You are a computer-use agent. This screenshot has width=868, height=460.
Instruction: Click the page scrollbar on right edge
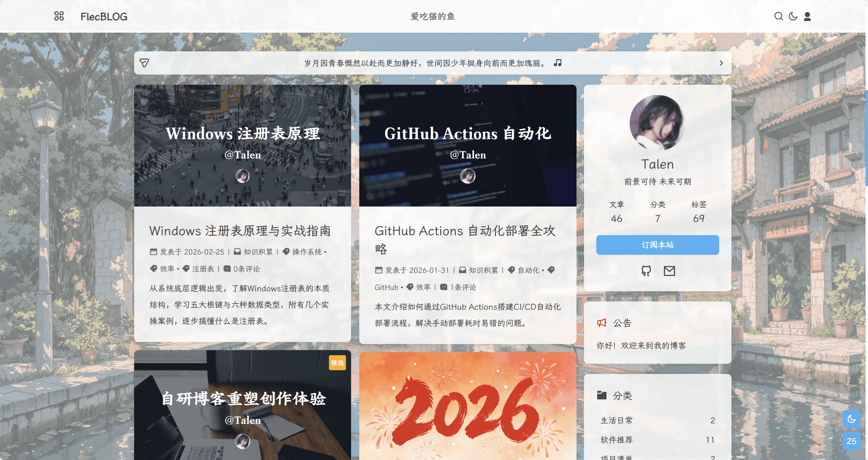tap(866, 138)
